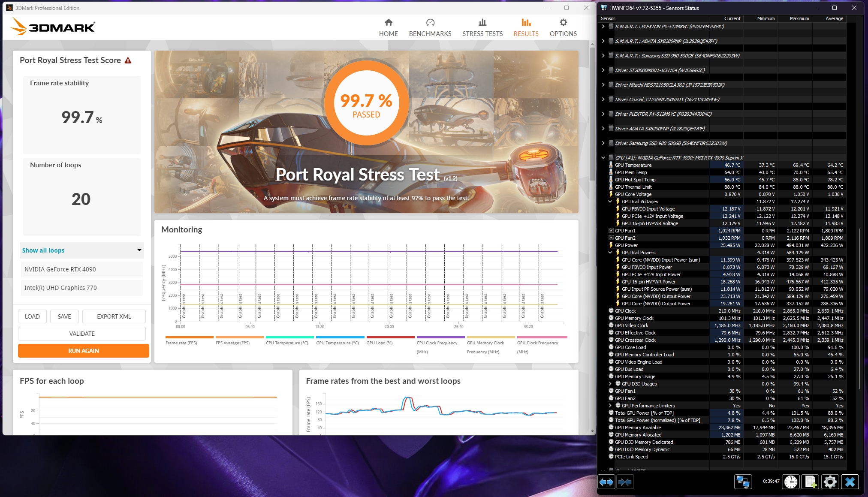
Task: Switch to the Benchmarks tab
Action: pyautogui.click(x=430, y=27)
